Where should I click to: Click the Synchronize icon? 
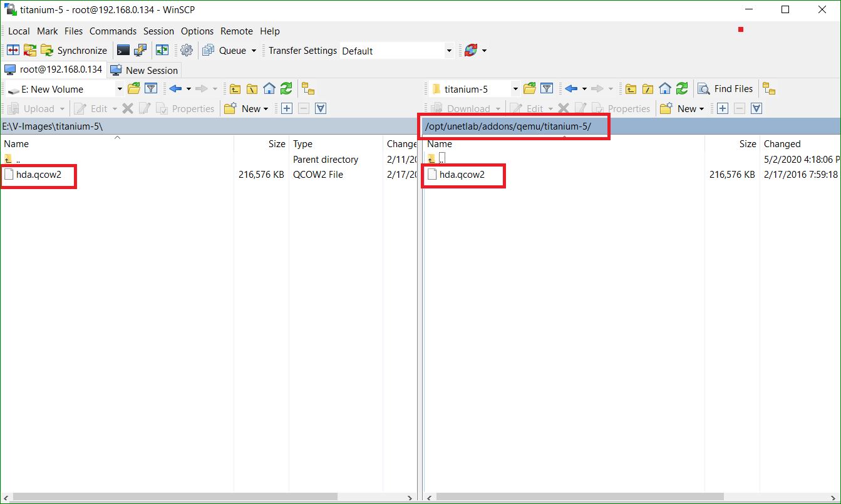click(x=75, y=50)
